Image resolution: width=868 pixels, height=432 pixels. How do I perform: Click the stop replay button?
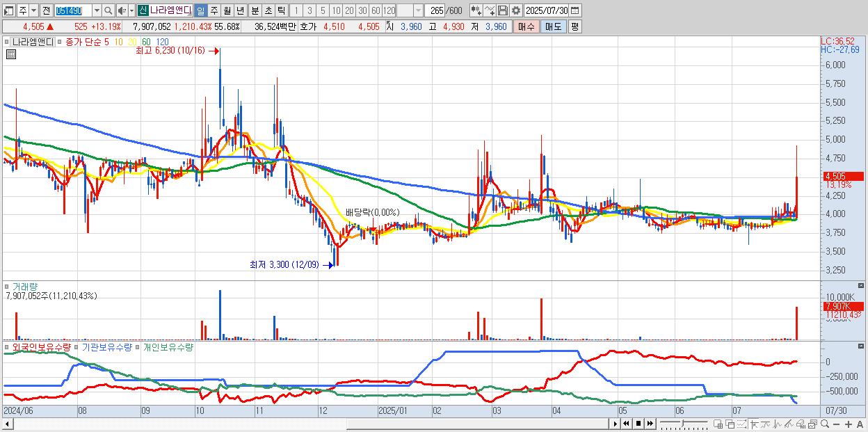coord(638,424)
